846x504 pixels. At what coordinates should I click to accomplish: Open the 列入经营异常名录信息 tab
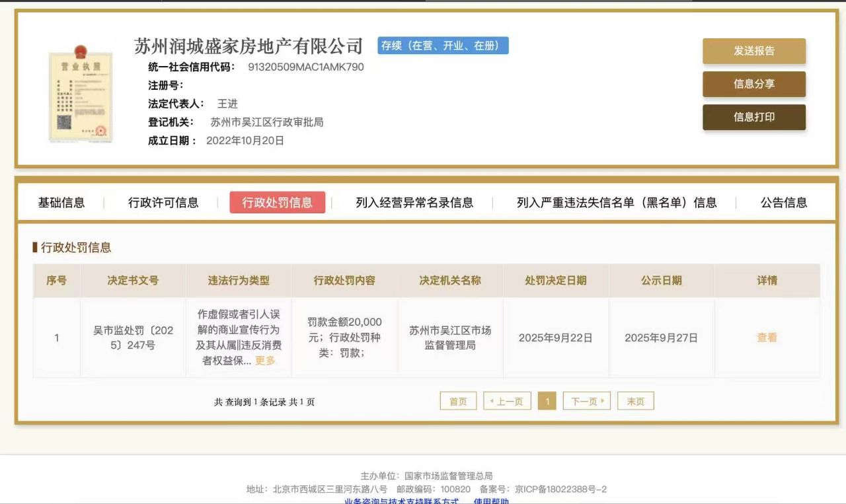pyautogui.click(x=414, y=203)
